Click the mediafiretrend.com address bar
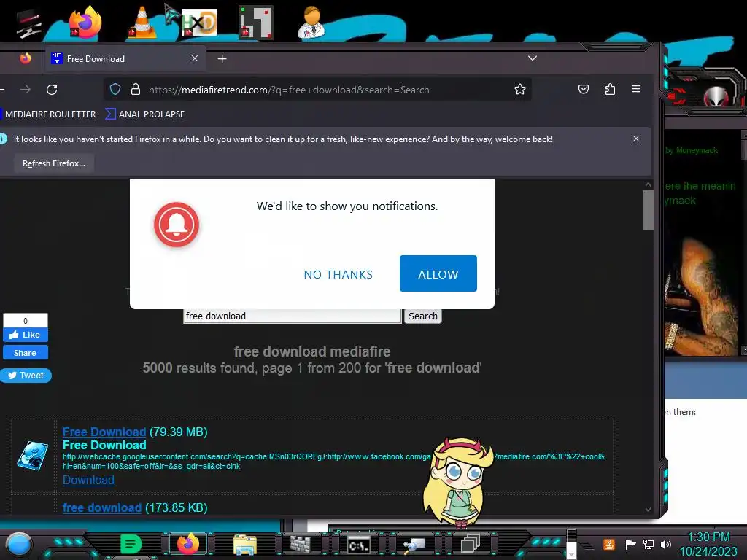This screenshot has height=560, width=747. (317, 90)
